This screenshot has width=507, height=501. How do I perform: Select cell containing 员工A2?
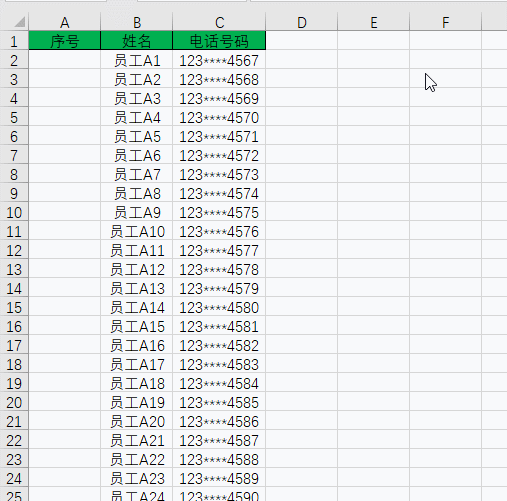click(136, 79)
